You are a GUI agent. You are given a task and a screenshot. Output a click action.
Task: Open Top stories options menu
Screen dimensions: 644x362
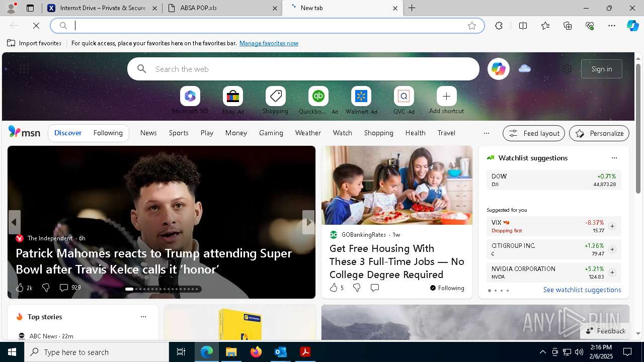click(x=143, y=317)
